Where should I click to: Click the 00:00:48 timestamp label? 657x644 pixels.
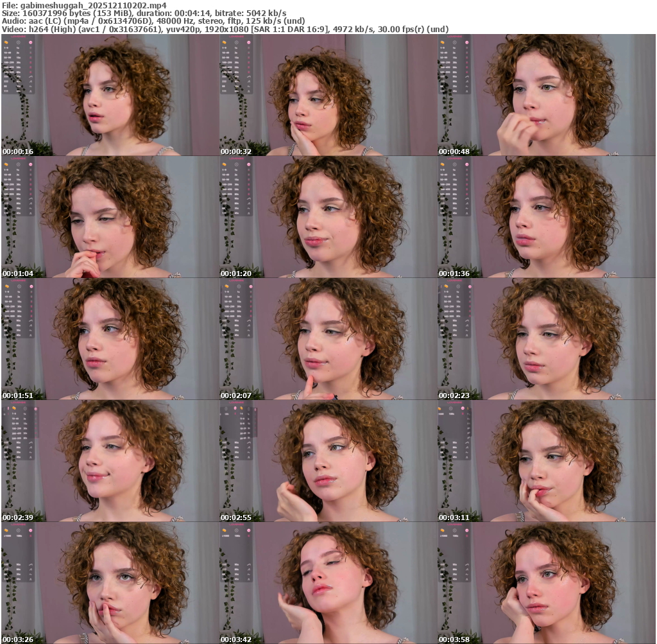[x=454, y=152]
